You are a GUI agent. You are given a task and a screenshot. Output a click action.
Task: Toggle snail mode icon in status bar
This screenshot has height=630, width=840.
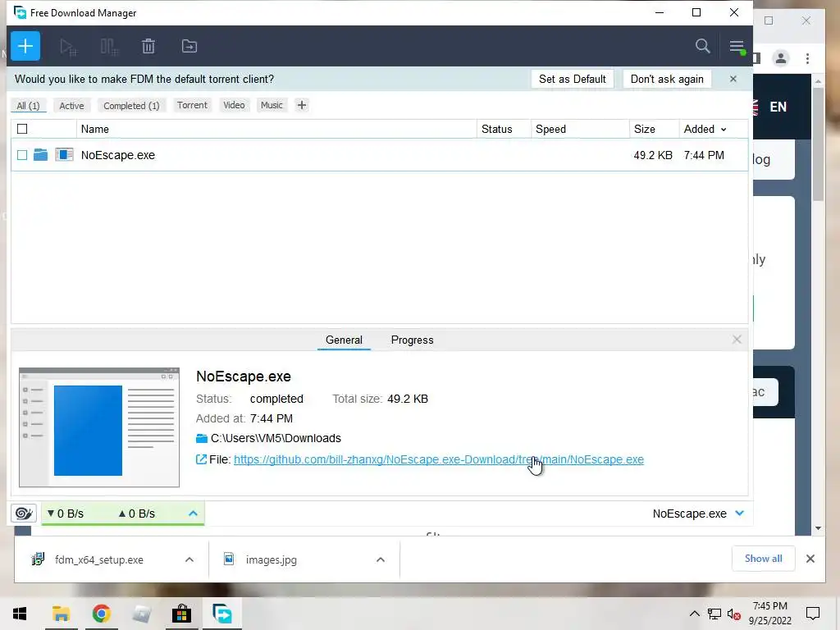pos(24,514)
